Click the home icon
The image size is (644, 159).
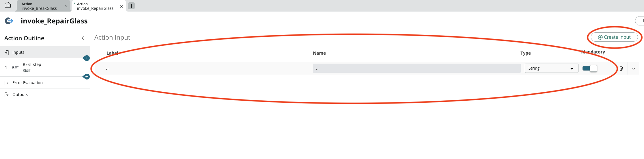tap(8, 5)
